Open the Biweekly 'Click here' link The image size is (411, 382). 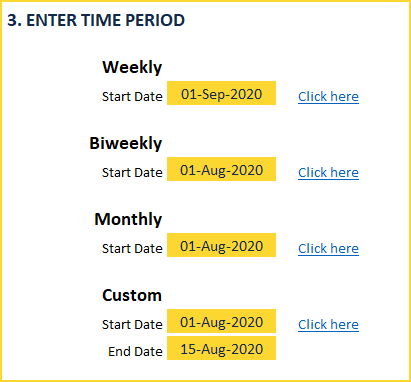[328, 173]
